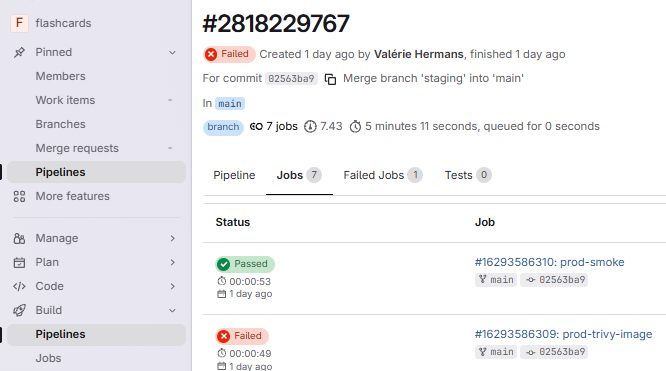Open the flashcards project avatar
The image size is (666, 371).
click(20, 23)
